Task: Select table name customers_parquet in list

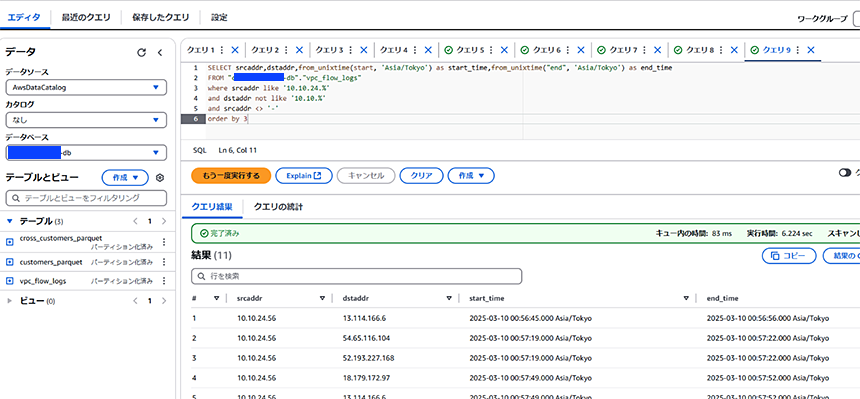Action: pyautogui.click(x=51, y=262)
